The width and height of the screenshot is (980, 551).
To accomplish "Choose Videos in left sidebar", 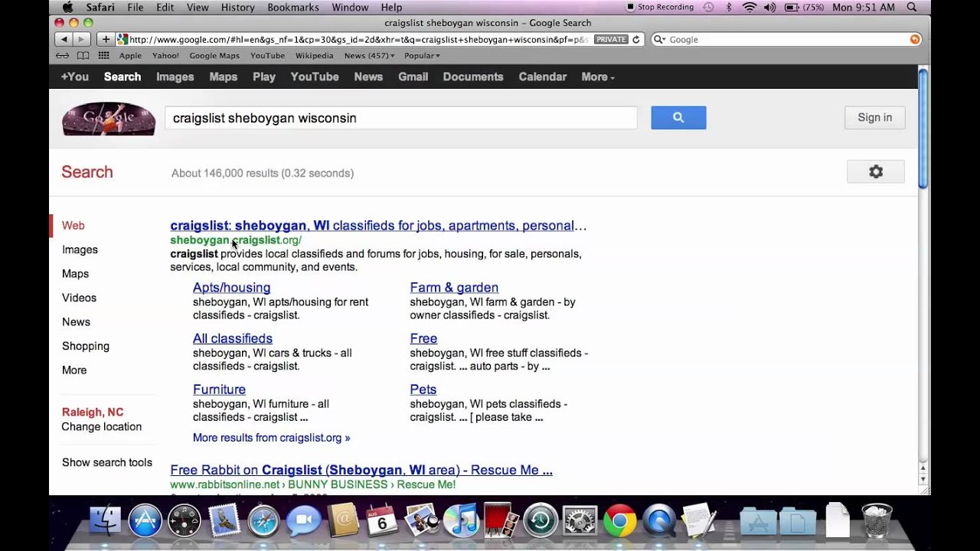I will coord(79,298).
